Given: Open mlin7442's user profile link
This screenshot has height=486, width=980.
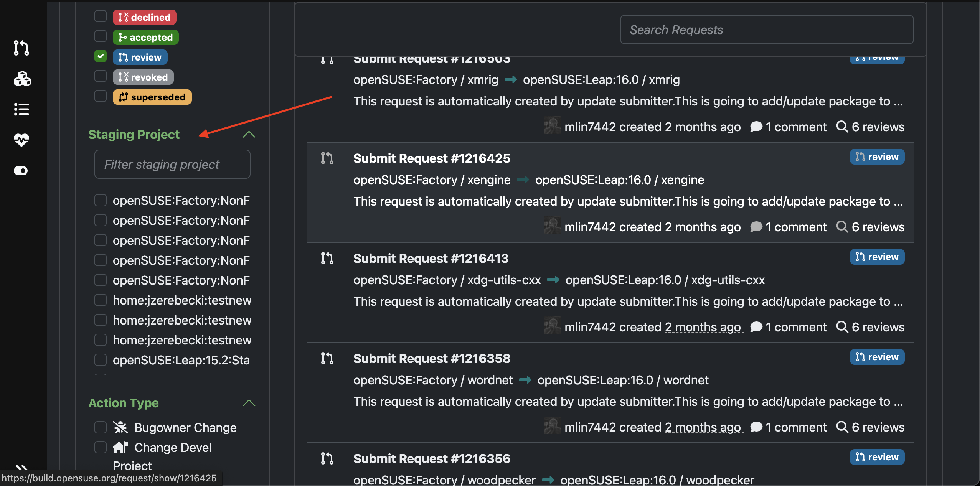Looking at the screenshot, I should [591, 227].
